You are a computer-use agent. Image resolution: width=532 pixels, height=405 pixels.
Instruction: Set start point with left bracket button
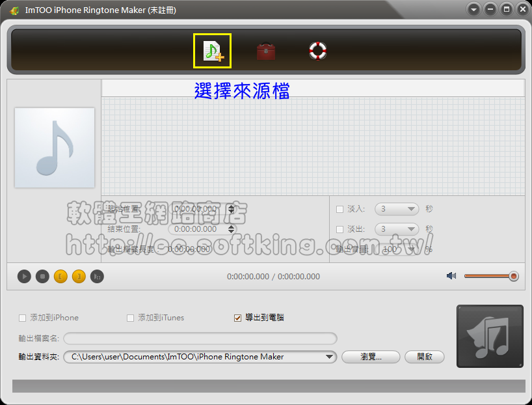tap(60, 277)
